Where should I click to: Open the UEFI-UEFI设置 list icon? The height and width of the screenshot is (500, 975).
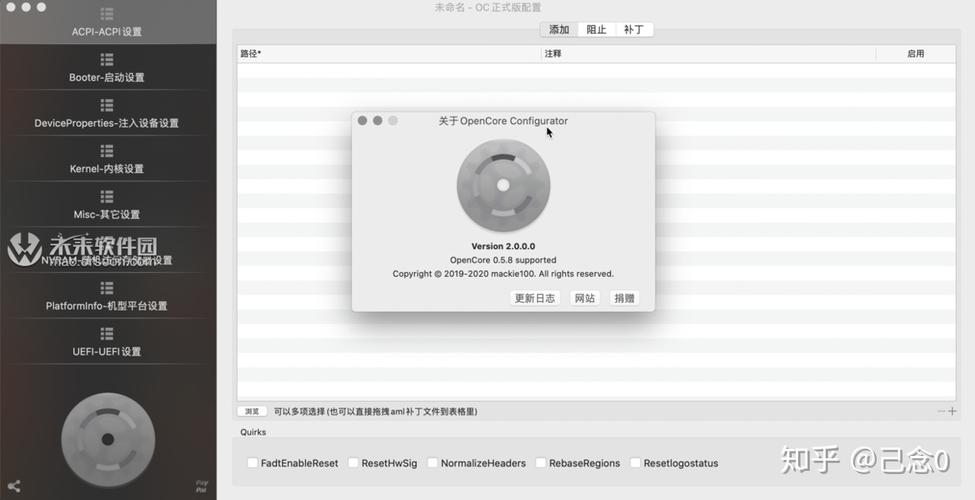(x=107, y=333)
